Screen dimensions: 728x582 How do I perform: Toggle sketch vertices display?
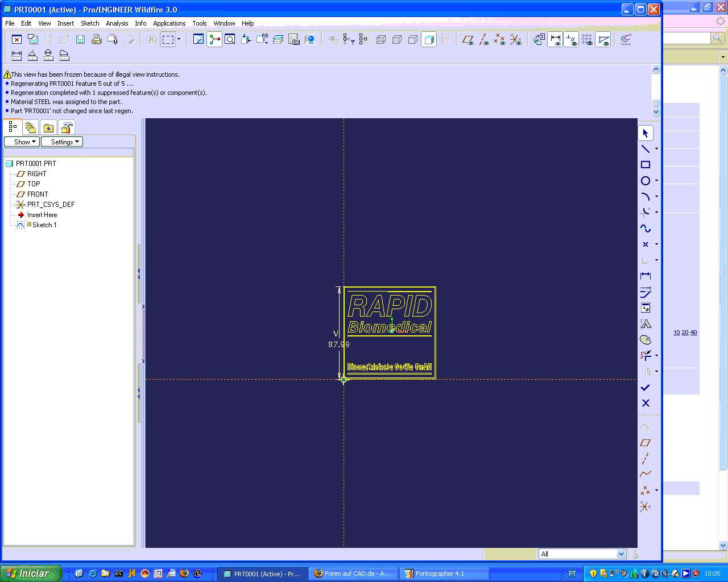click(603, 39)
